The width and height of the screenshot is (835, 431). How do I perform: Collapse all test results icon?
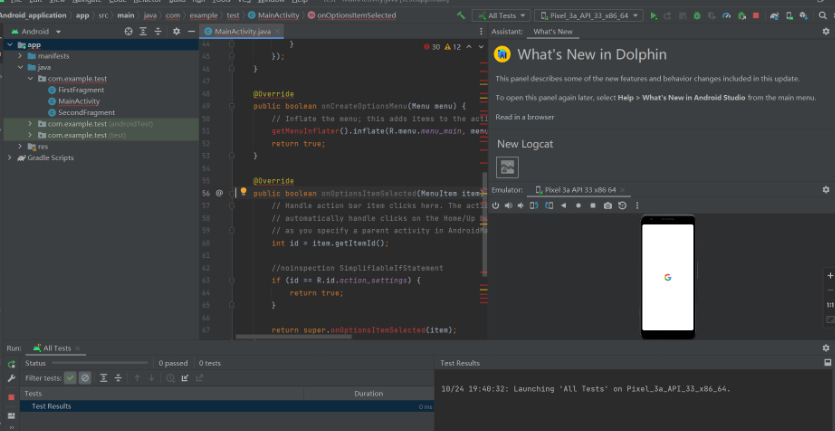[x=118, y=378]
